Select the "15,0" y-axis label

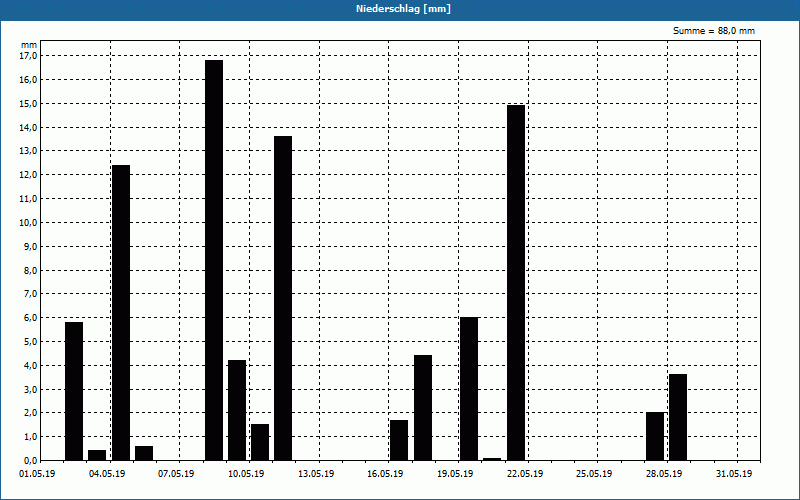29,104
